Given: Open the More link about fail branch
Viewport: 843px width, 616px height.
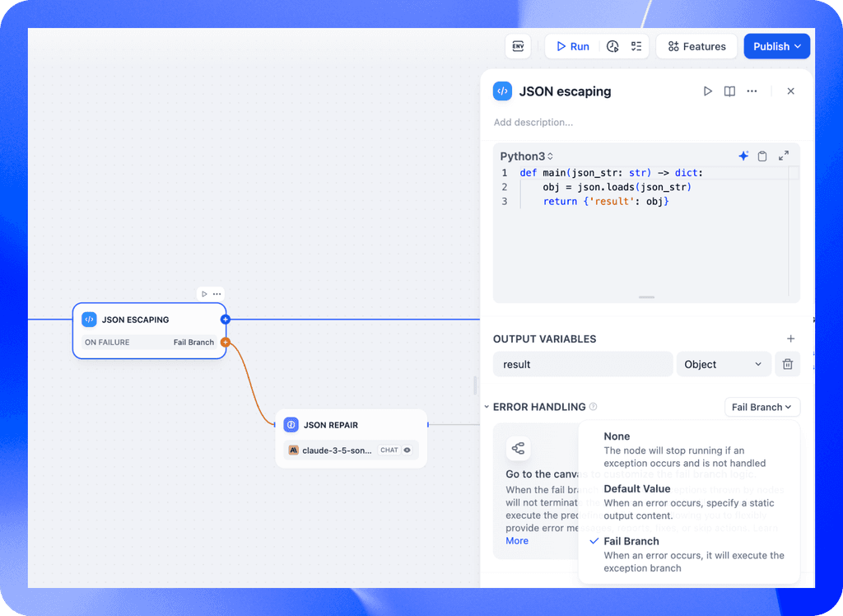Looking at the screenshot, I should point(516,540).
